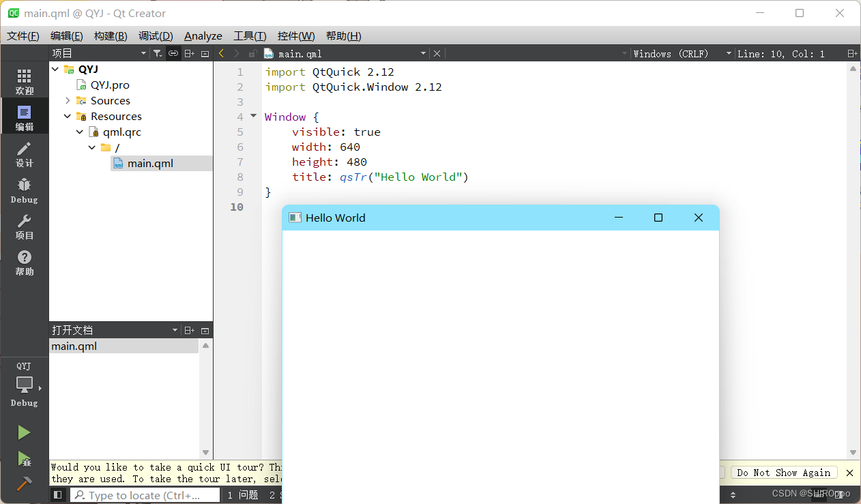861x504 pixels.
Task: Fold the Window block at line 4
Action: tap(254, 117)
